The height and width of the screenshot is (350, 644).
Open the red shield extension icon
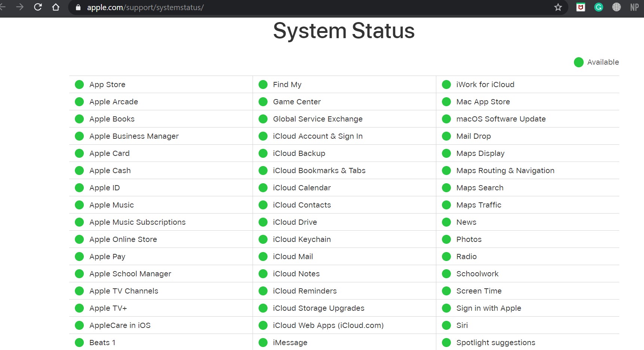[x=581, y=7]
